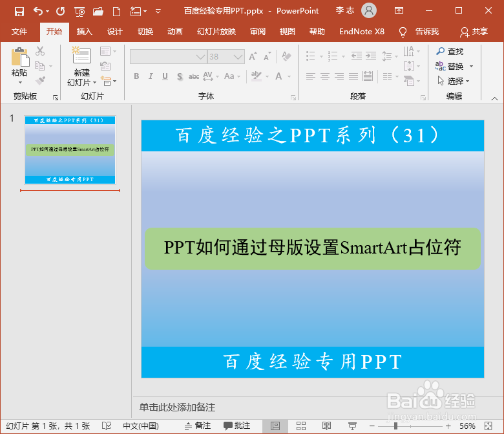Toggle left text alignment

[311, 76]
